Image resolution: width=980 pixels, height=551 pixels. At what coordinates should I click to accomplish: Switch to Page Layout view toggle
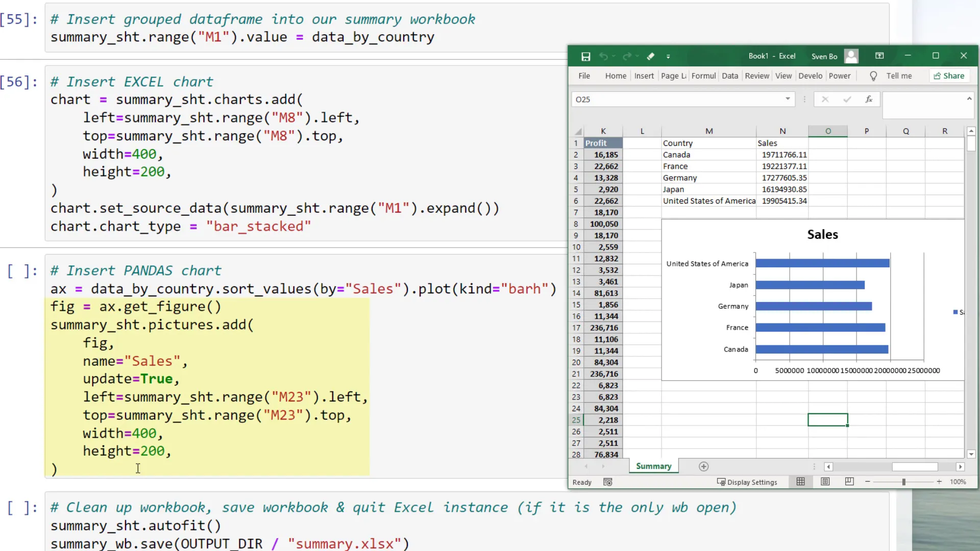(x=825, y=482)
